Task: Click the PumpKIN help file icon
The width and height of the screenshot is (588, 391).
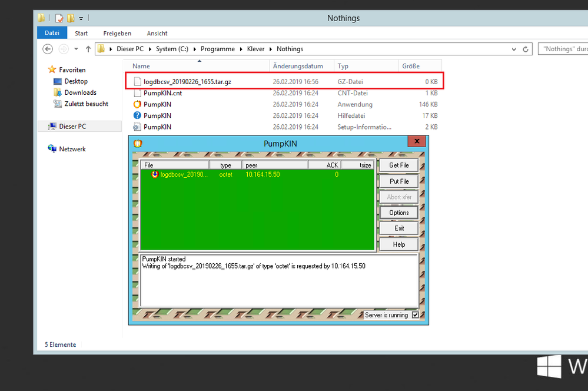Action: 137,115
